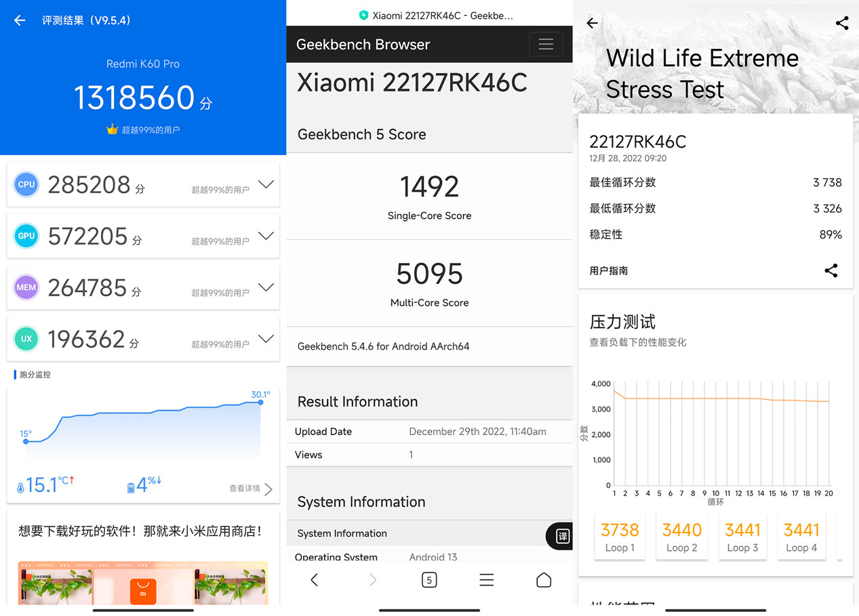
Task: Tap the page address Xiaomi 22127RK46C title
Action: [x=443, y=15]
